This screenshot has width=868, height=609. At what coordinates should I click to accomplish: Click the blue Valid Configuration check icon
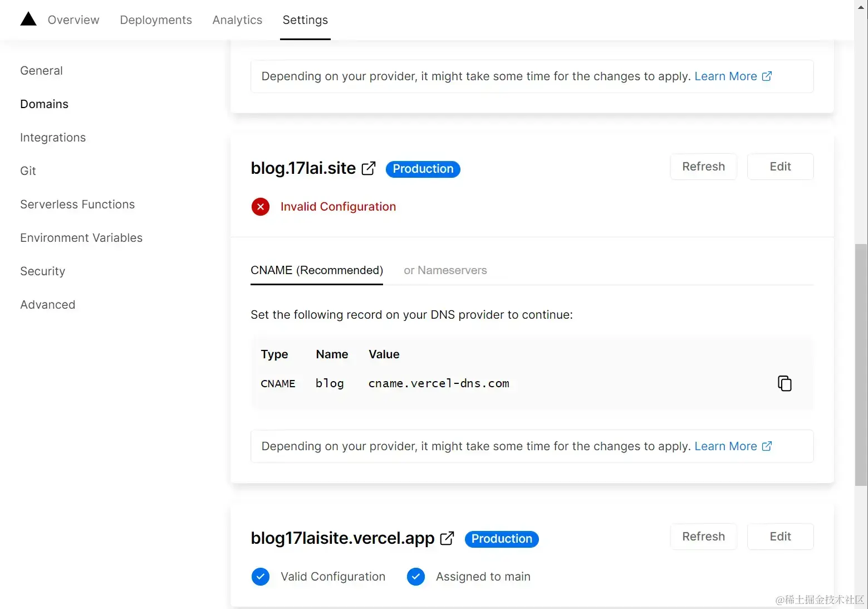261,577
